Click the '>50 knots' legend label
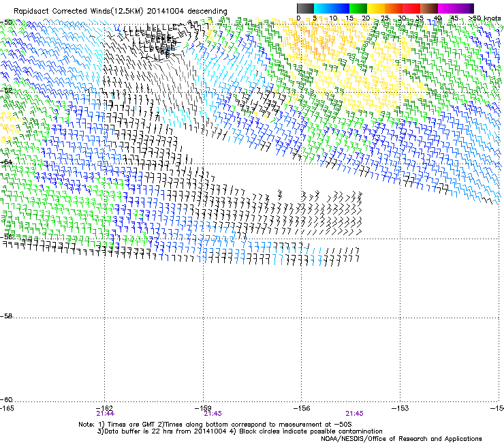 coord(485,18)
